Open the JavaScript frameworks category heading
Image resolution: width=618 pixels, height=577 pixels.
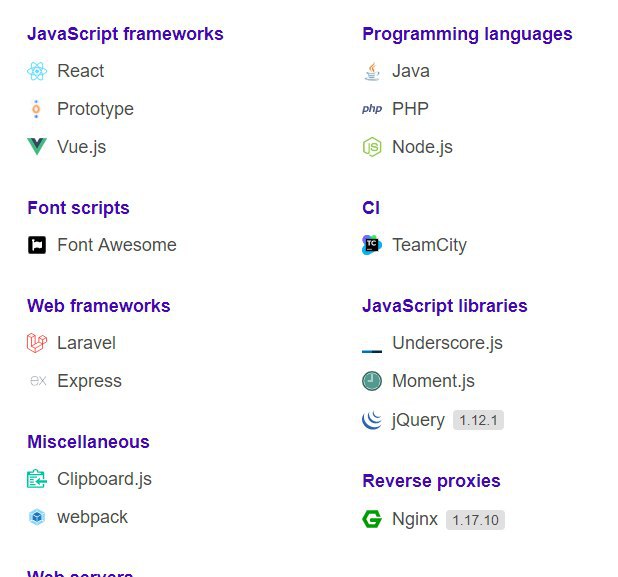click(125, 34)
